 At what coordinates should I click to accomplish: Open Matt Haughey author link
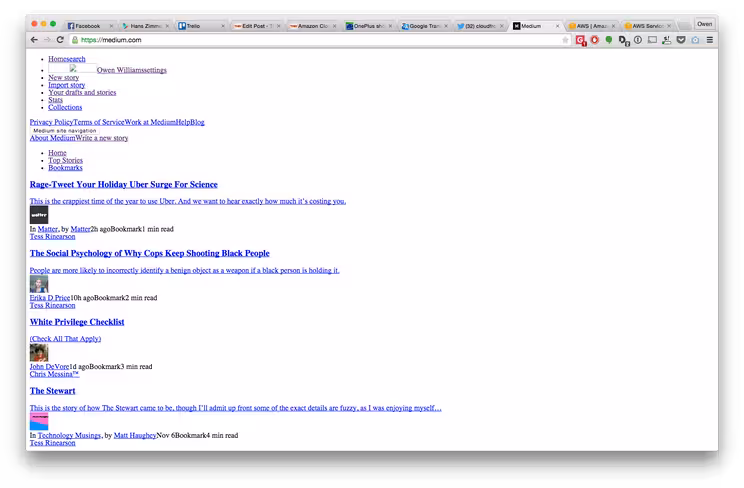point(135,436)
